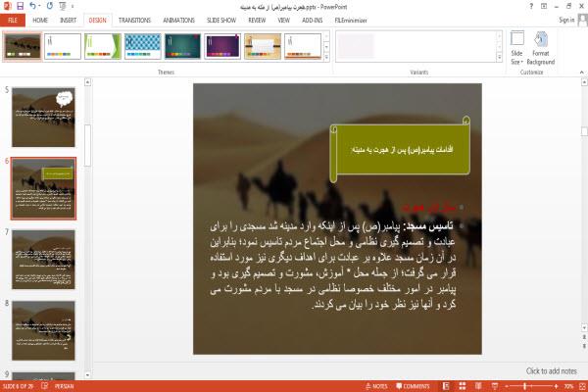
Task: Apply the plain white Office theme
Action: point(63,46)
